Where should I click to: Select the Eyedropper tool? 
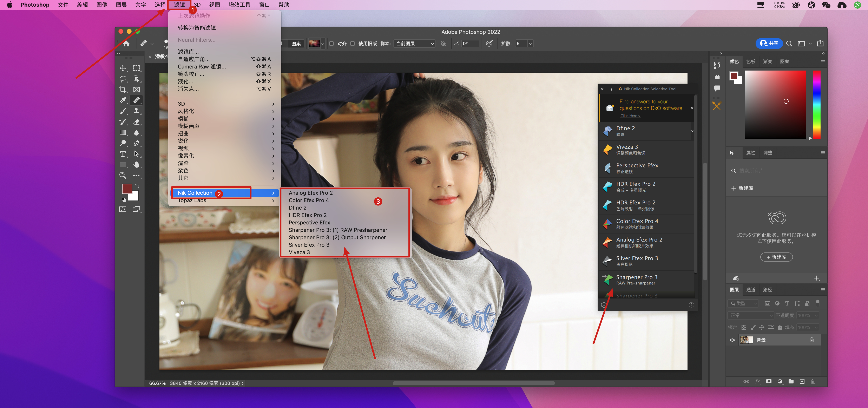pyautogui.click(x=123, y=100)
